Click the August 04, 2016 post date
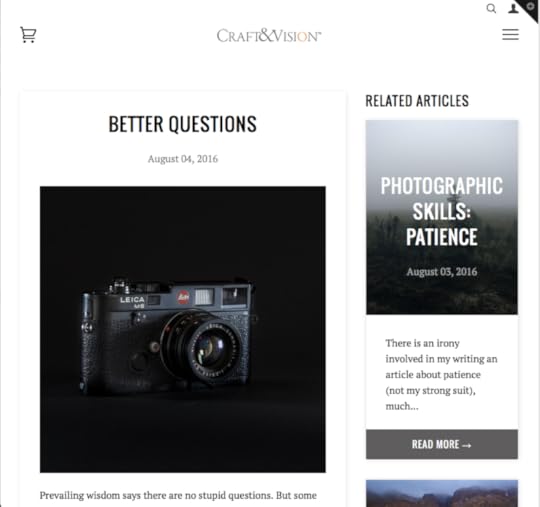This screenshot has height=507, width=540. pos(183,159)
